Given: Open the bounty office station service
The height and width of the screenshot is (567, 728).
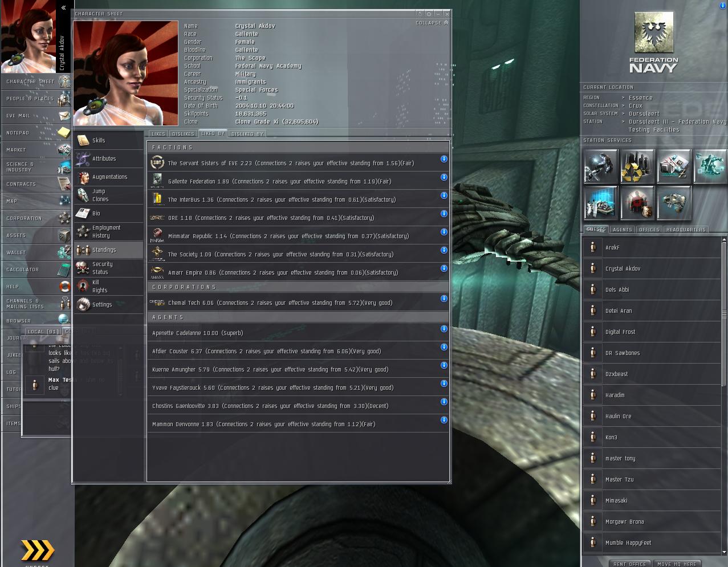Looking at the screenshot, I should tap(637, 203).
